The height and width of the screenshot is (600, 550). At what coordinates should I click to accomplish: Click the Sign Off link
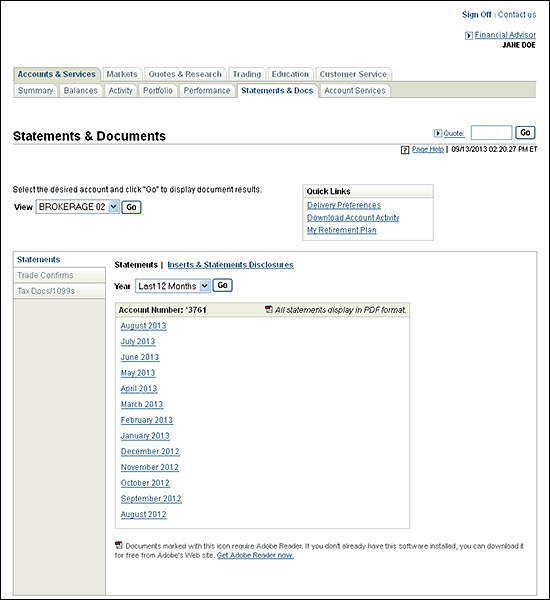coord(477,15)
